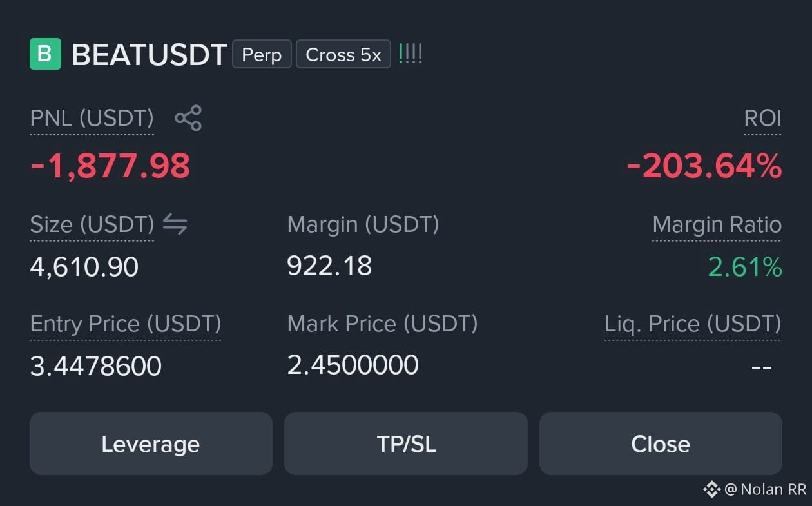Close the BEATUSDT position
812x506 pixels.
click(x=661, y=443)
